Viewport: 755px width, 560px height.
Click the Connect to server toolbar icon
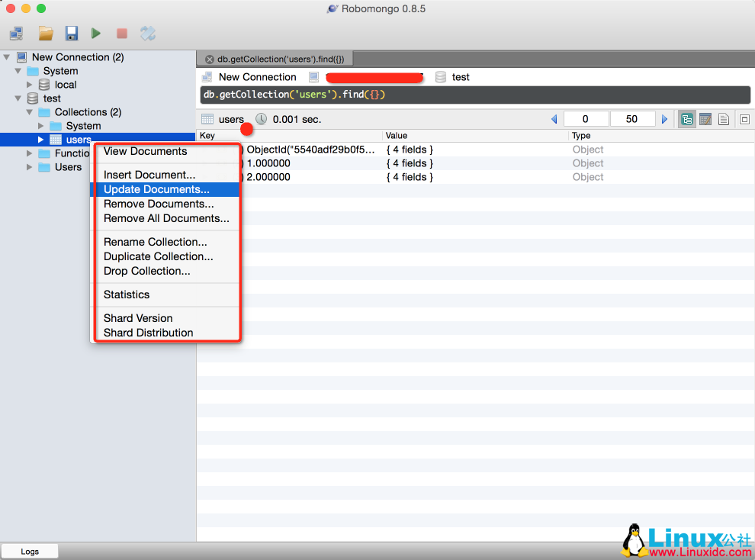[16, 33]
